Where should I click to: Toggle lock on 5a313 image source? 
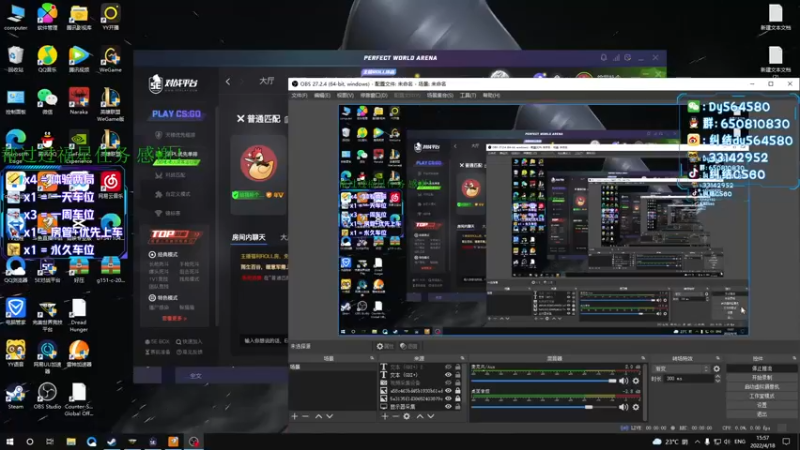click(x=458, y=398)
